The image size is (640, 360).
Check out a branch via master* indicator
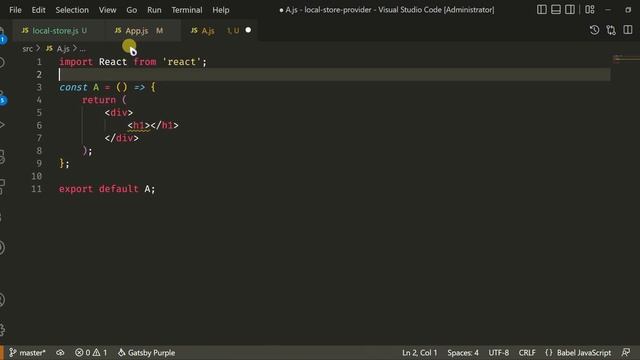pos(28,353)
